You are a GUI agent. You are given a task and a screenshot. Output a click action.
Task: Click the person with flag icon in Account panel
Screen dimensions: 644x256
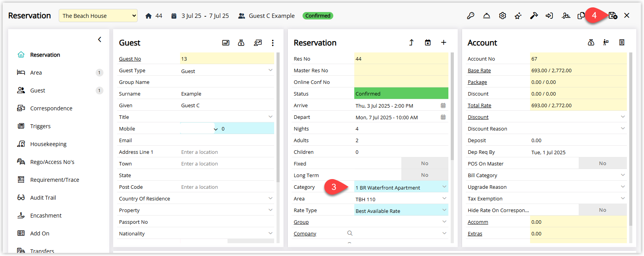tap(606, 43)
